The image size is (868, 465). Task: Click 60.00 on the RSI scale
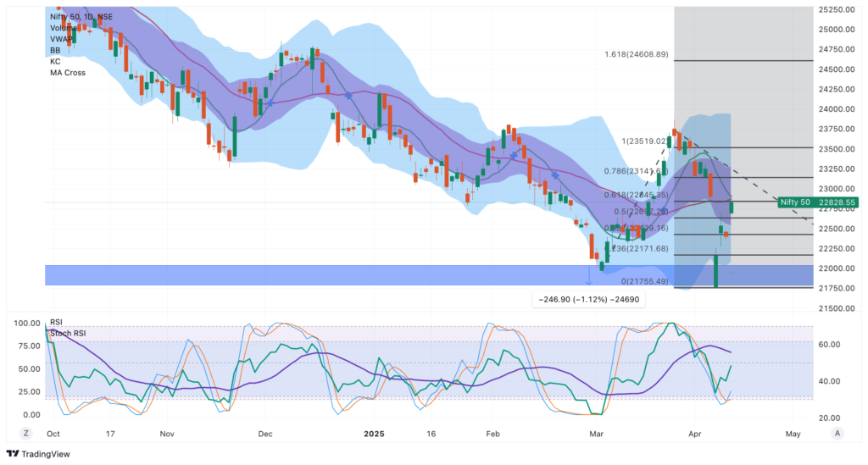click(x=832, y=345)
